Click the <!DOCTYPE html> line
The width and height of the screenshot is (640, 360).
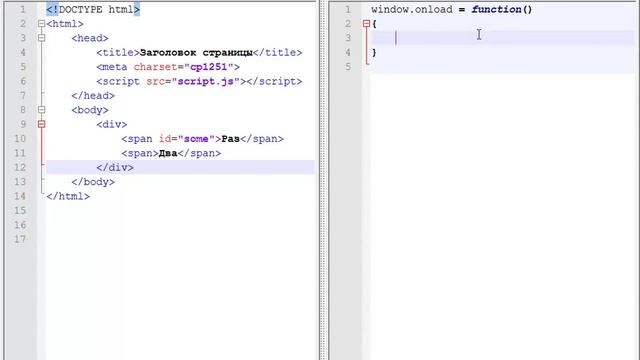click(93, 9)
